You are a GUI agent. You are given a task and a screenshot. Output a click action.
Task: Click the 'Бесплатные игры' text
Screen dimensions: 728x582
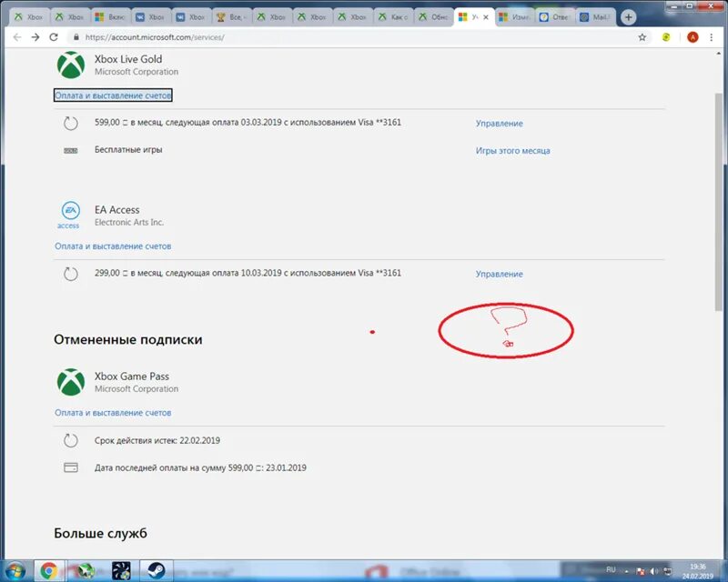click(x=128, y=150)
